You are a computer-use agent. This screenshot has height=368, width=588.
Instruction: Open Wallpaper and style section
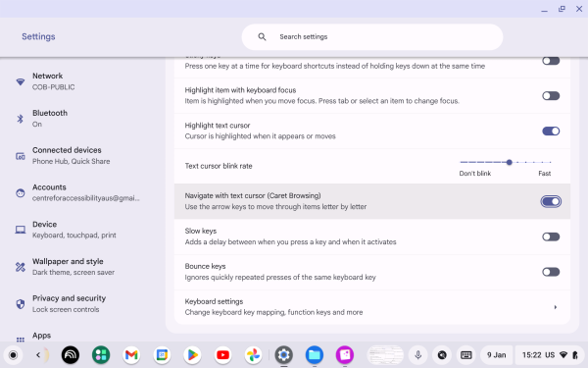point(82,267)
